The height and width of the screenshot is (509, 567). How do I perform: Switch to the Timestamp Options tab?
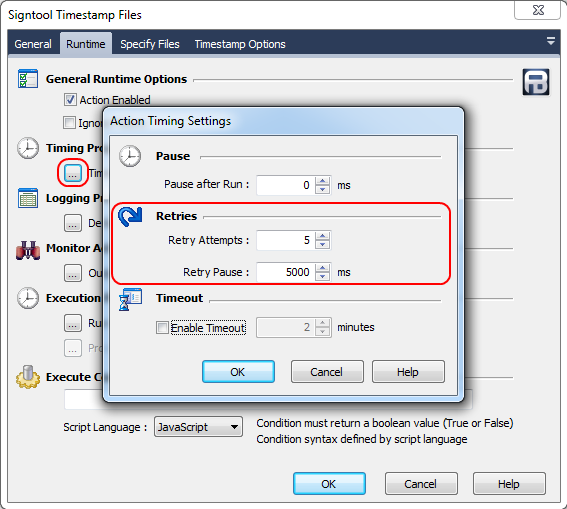[x=240, y=44]
